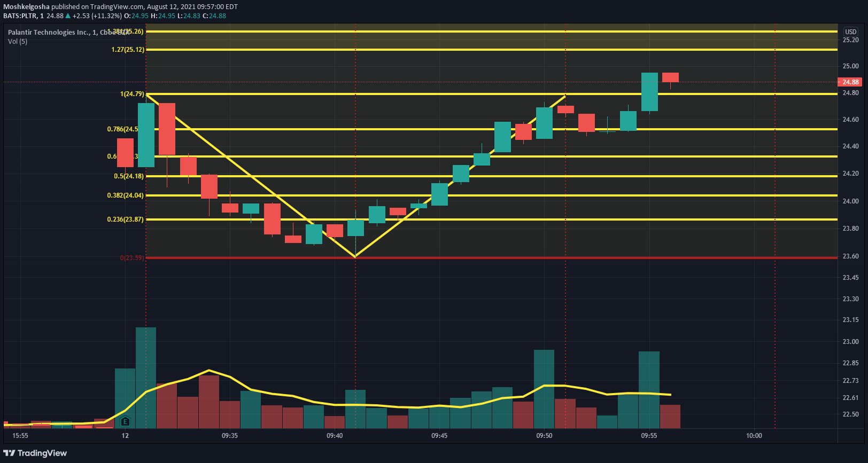This screenshot has height=463, width=868.
Task: Click the 09:40 time axis label
Action: click(x=335, y=436)
